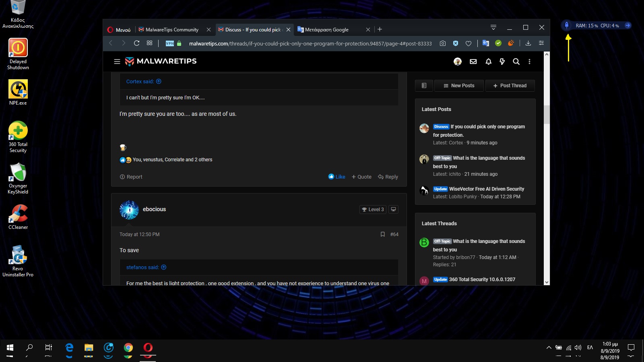Screen dimensions: 644x362
Task: Toggle Like on Cortex's post
Action: point(337,177)
